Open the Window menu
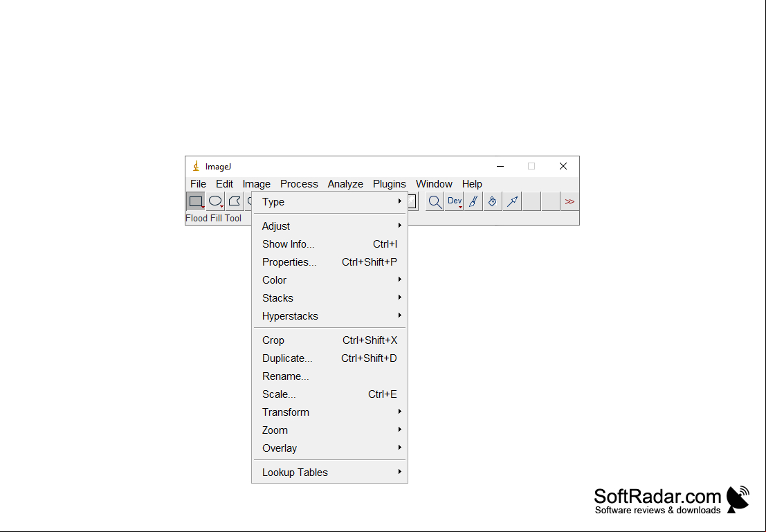 click(434, 184)
